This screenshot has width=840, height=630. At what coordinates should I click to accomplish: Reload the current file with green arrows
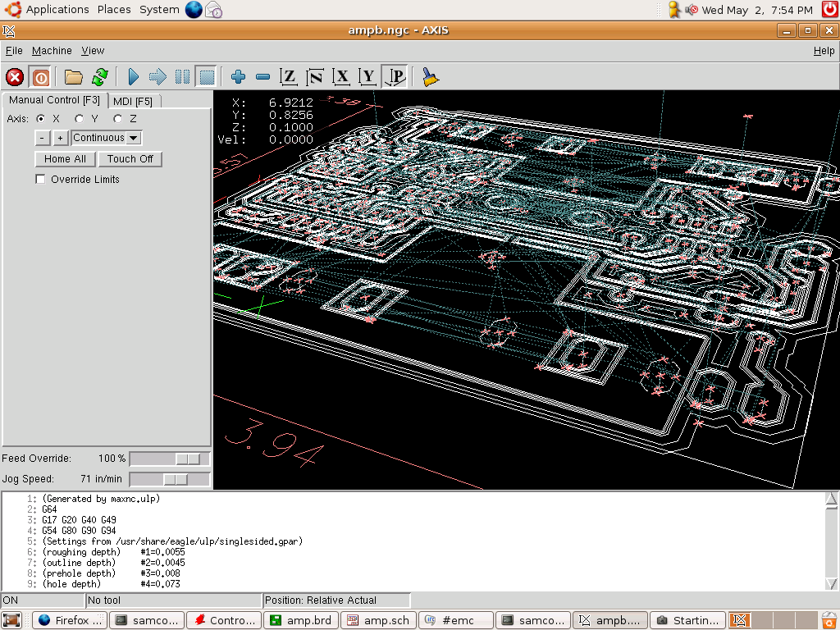[x=99, y=77]
